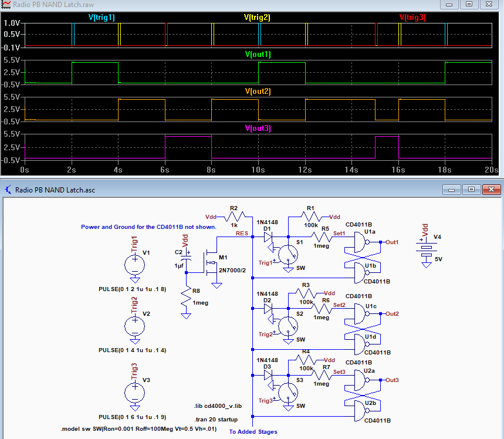The width and height of the screenshot is (504, 439).
Task: Click resistor R1 symbol
Action: point(311,217)
